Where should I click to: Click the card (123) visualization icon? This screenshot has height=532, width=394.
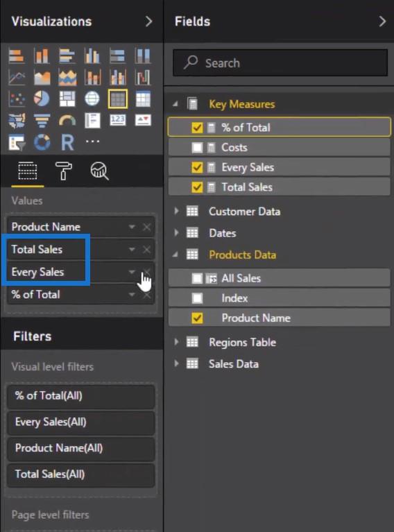click(118, 120)
